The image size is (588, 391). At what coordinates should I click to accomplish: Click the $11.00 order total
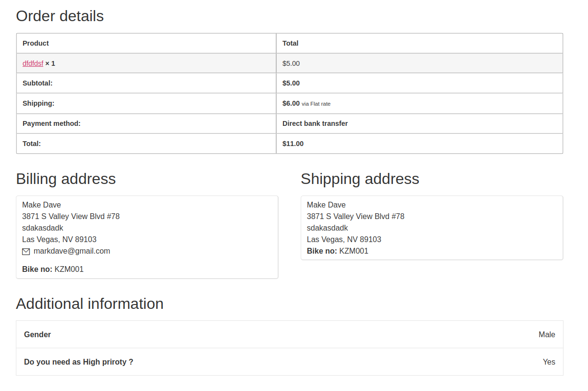(293, 144)
